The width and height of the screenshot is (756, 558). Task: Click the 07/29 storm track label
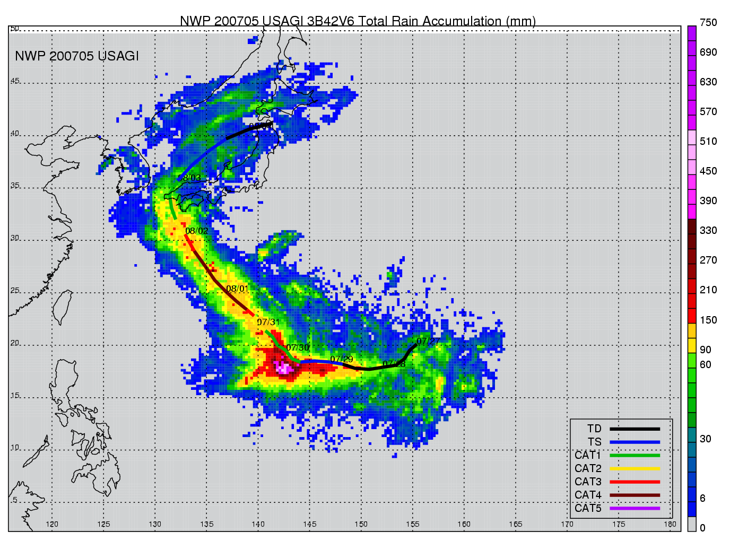click(x=341, y=360)
